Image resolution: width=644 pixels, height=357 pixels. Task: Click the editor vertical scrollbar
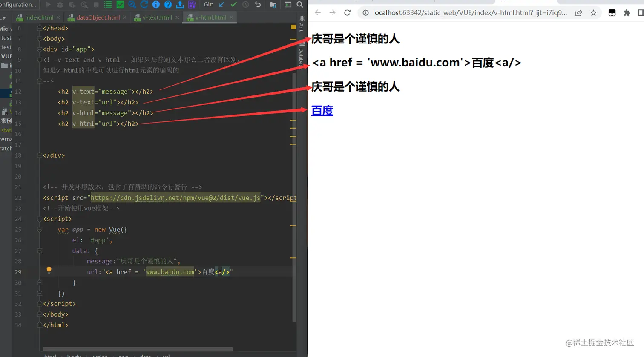tap(294, 198)
